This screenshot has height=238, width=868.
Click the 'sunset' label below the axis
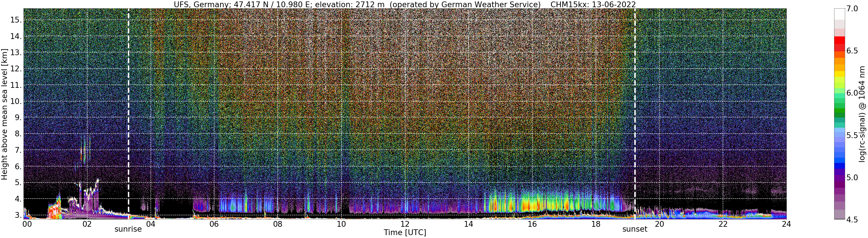click(635, 230)
